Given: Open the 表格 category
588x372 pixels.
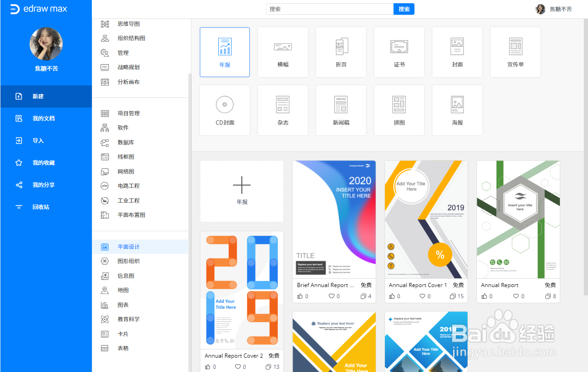Looking at the screenshot, I should [105, 348].
